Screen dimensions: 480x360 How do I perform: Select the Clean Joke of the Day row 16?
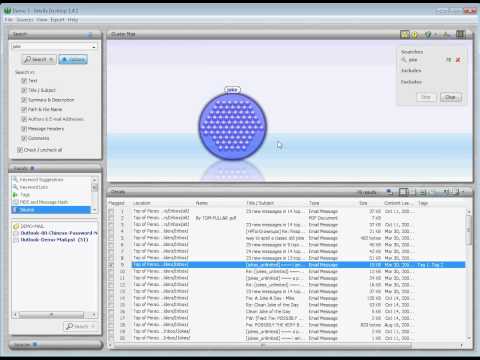(287, 311)
